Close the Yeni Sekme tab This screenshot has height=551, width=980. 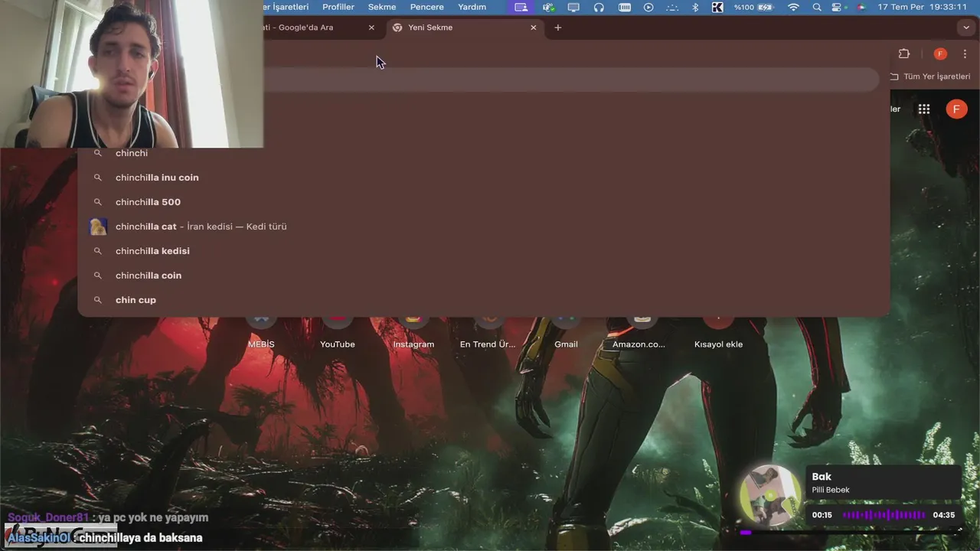pos(534,28)
